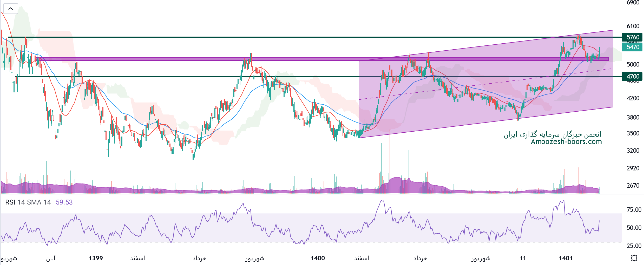Collapse the chart legend with the chevron button
This screenshot has height=265, width=644.
10,9
